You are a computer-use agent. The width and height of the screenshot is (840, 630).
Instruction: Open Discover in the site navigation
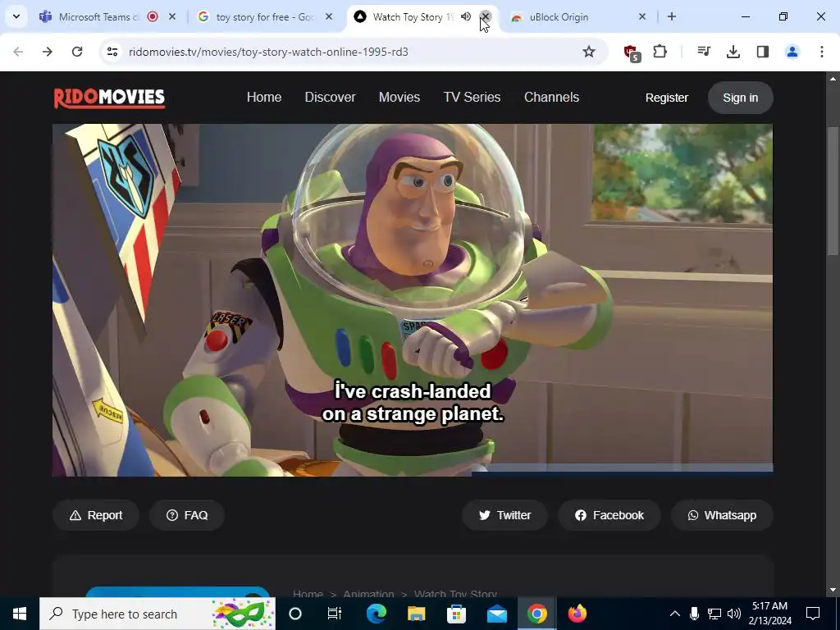click(x=330, y=97)
